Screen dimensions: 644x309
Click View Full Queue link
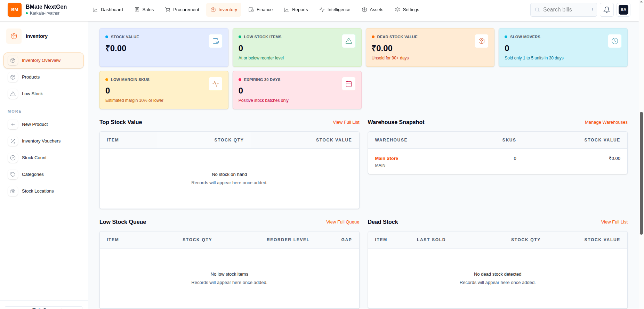(343, 222)
